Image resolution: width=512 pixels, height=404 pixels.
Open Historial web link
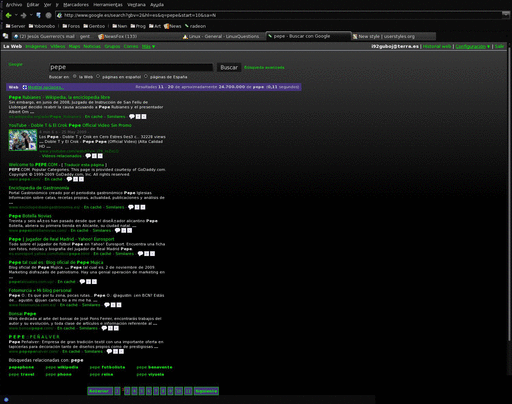(437, 46)
